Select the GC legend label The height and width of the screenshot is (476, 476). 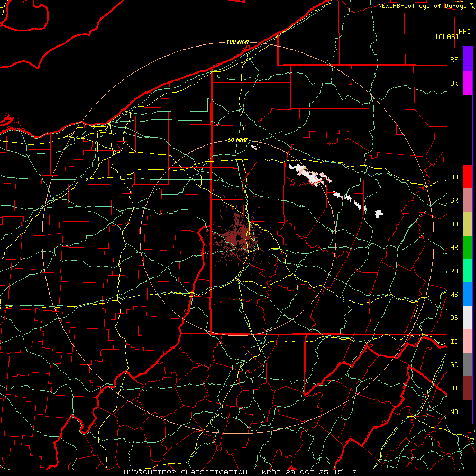[x=454, y=365]
